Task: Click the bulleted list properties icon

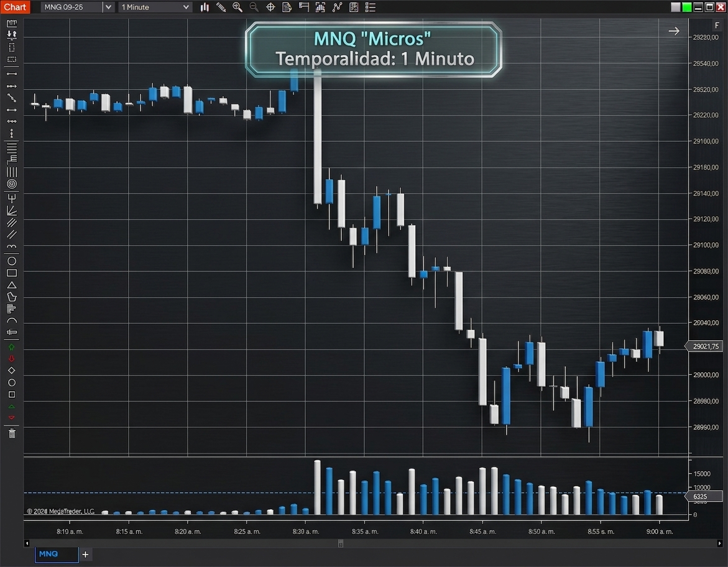Action: tap(370, 7)
